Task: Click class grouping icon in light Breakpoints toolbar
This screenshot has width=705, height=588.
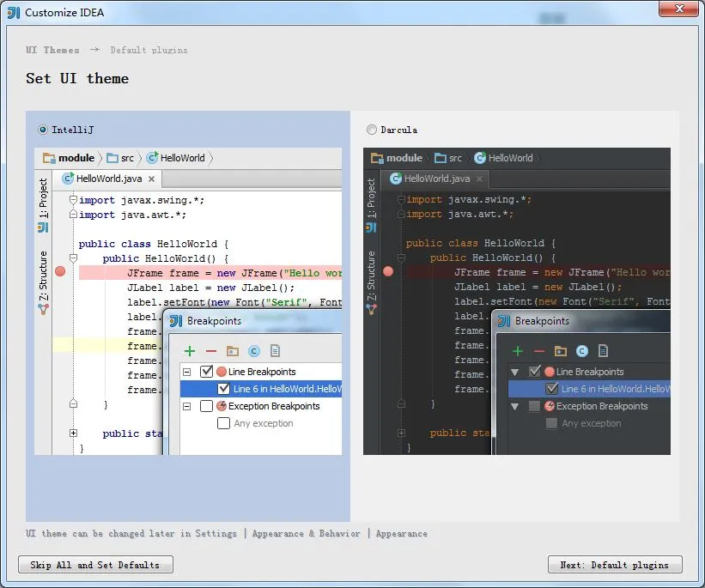Action: click(254, 351)
